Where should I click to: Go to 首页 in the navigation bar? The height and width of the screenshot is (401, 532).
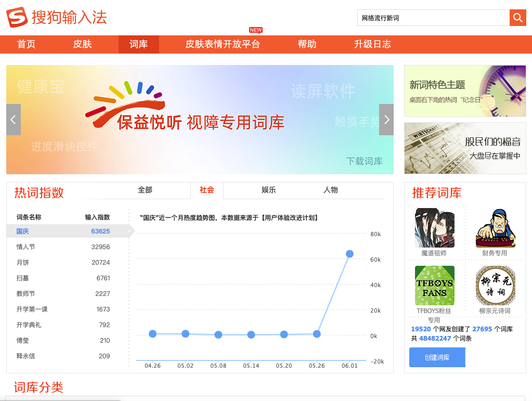[26, 44]
